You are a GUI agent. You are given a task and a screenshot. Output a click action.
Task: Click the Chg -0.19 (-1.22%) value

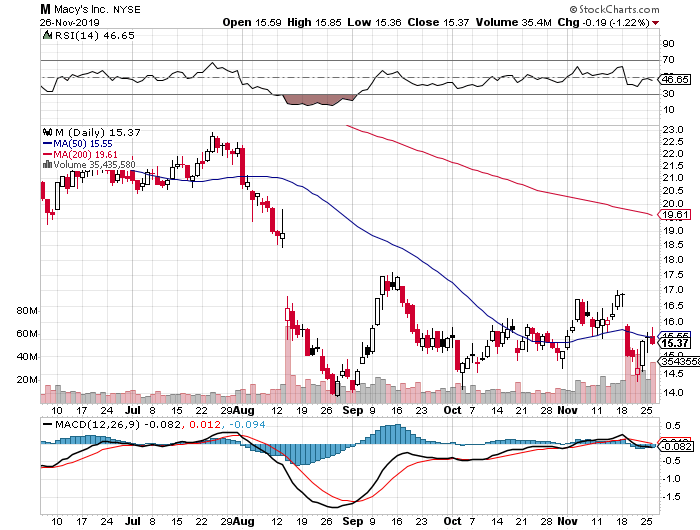tap(604, 22)
